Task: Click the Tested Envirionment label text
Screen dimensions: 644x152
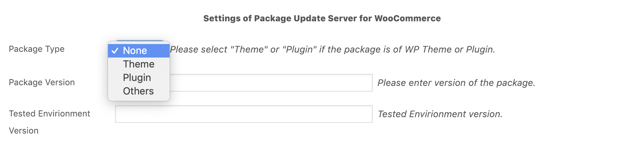Action: (x=49, y=114)
